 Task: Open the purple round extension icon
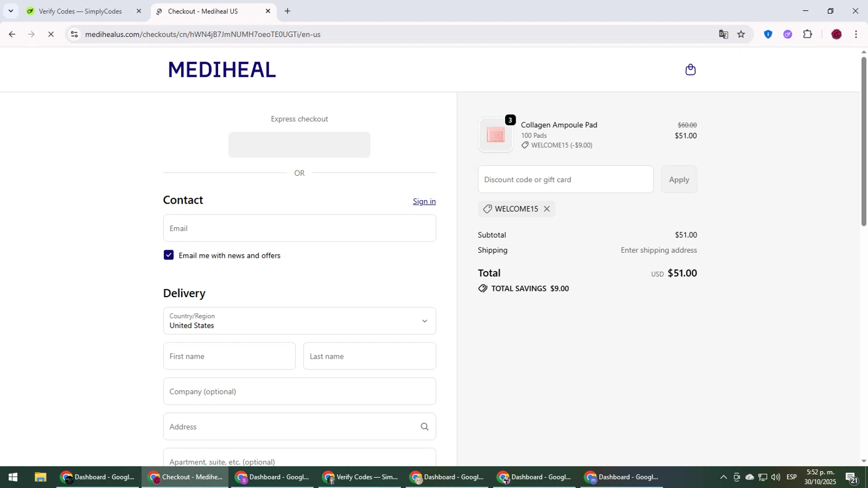788,34
